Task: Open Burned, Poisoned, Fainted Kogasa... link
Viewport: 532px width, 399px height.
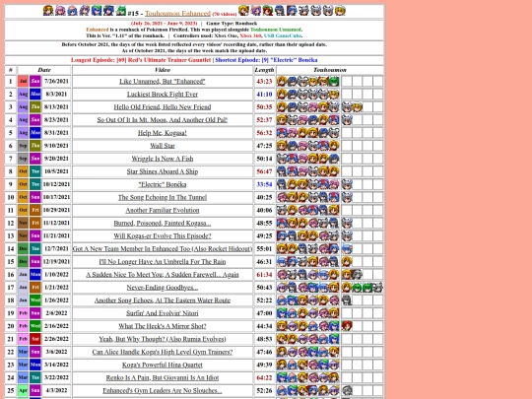Action: [163, 224]
